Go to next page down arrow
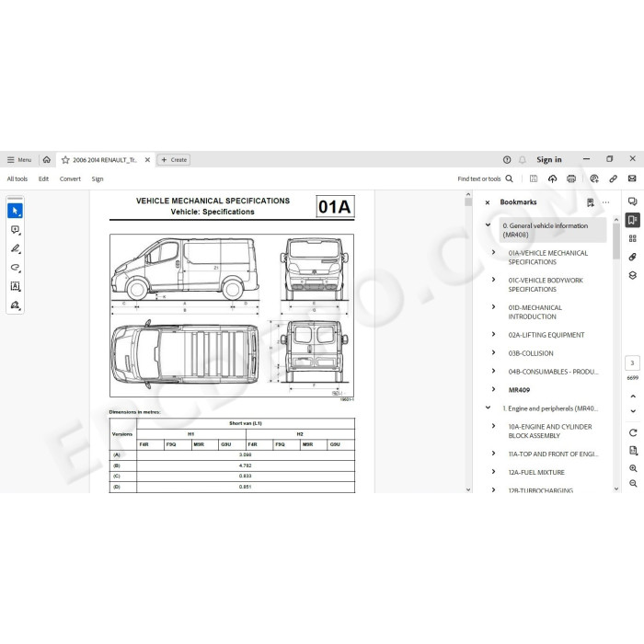 pyautogui.click(x=633, y=411)
